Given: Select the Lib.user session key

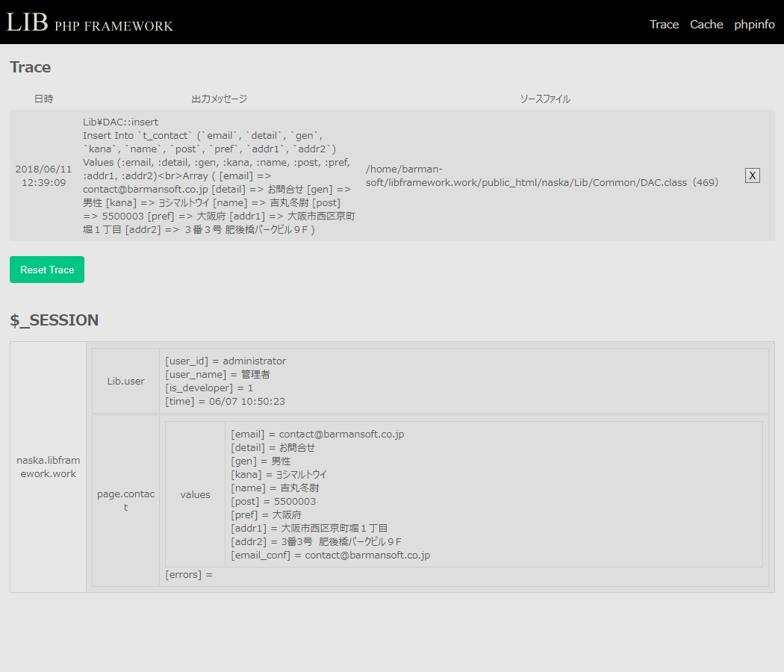Looking at the screenshot, I should (x=125, y=381).
